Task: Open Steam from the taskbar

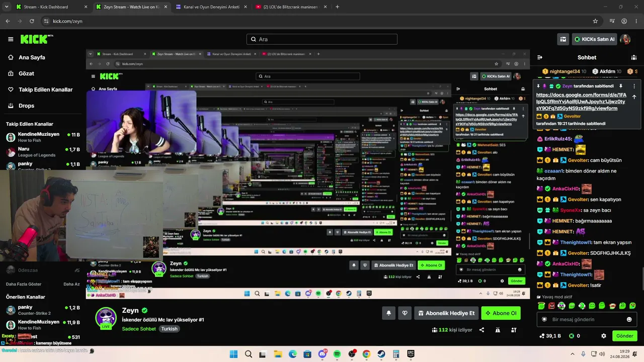Action: (x=381, y=354)
